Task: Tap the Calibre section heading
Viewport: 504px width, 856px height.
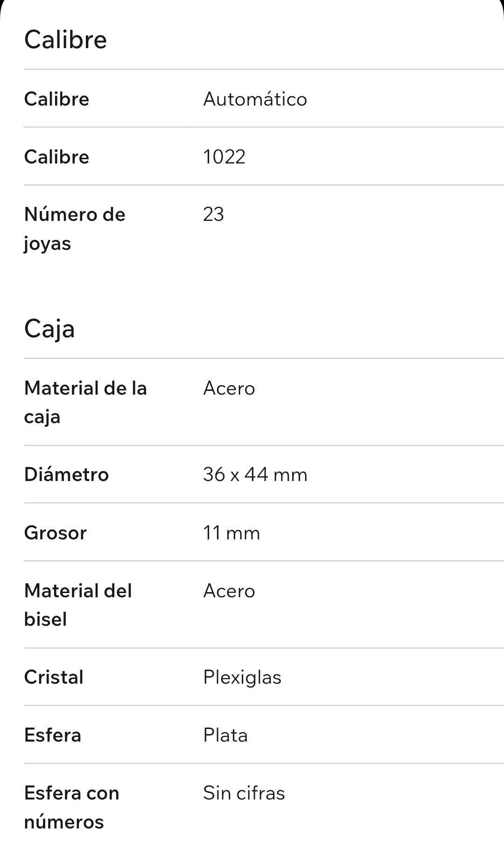Action: (x=65, y=40)
